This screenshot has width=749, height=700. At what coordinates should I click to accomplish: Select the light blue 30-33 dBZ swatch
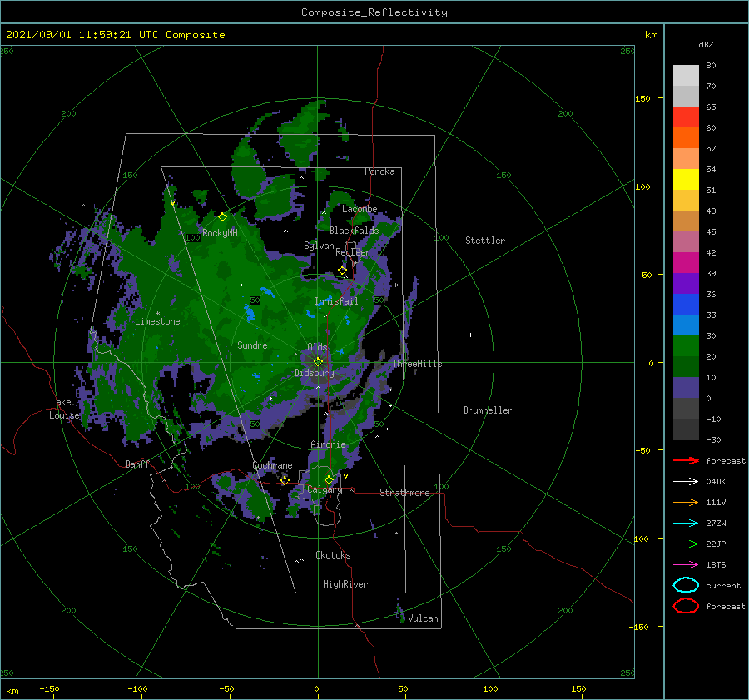tap(686, 325)
